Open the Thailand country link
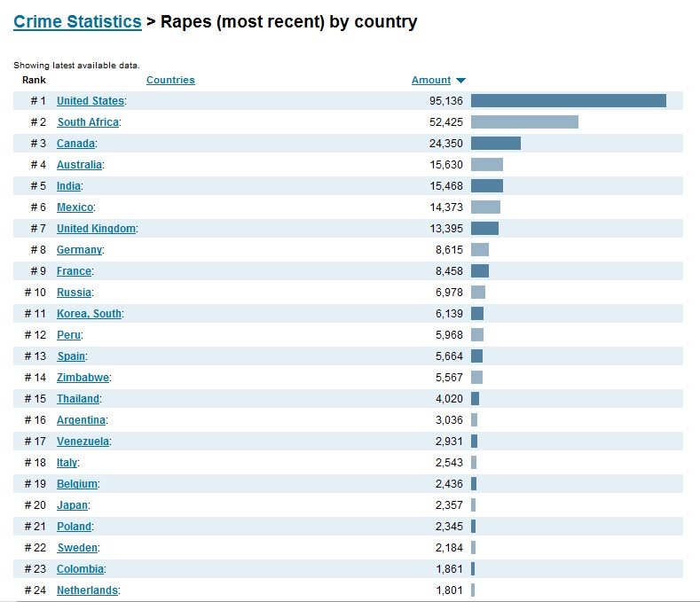Image resolution: width=700 pixels, height=602 pixels. click(78, 399)
